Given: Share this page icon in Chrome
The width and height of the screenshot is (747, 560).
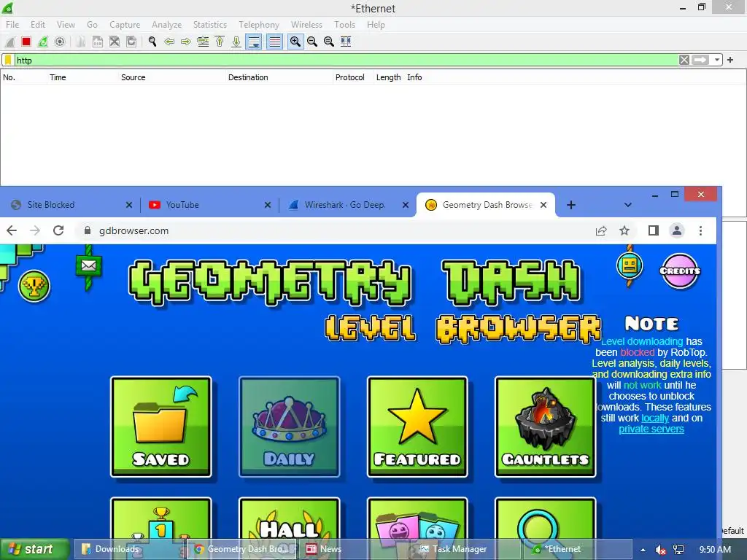Looking at the screenshot, I should tap(601, 231).
